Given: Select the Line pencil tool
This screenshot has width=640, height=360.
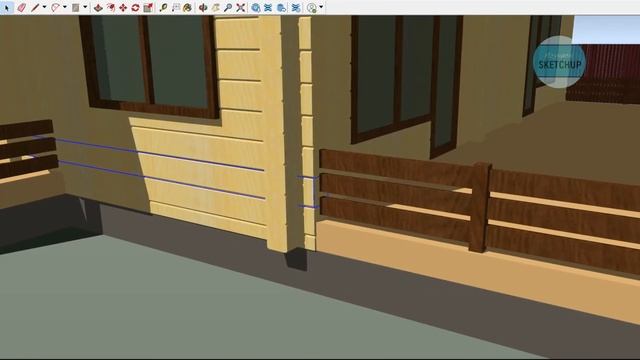Looking at the screenshot, I should (x=35, y=7).
